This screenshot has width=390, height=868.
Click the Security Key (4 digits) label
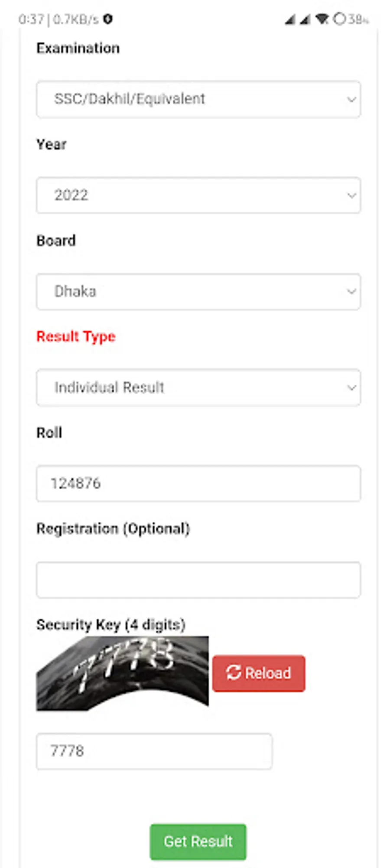[110, 624]
